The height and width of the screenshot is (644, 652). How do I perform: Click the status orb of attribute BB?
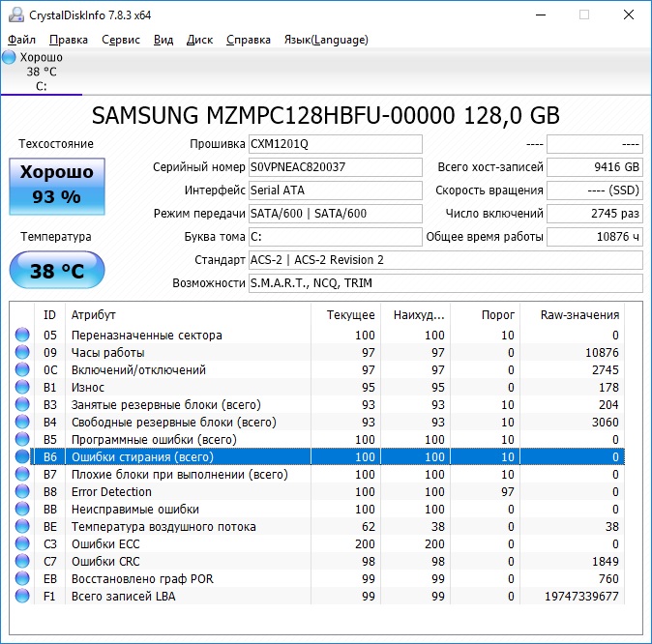(22, 509)
